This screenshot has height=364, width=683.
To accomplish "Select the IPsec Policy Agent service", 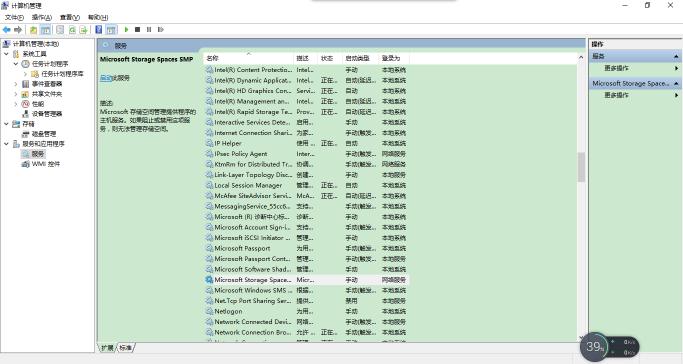I will [306, 154].
